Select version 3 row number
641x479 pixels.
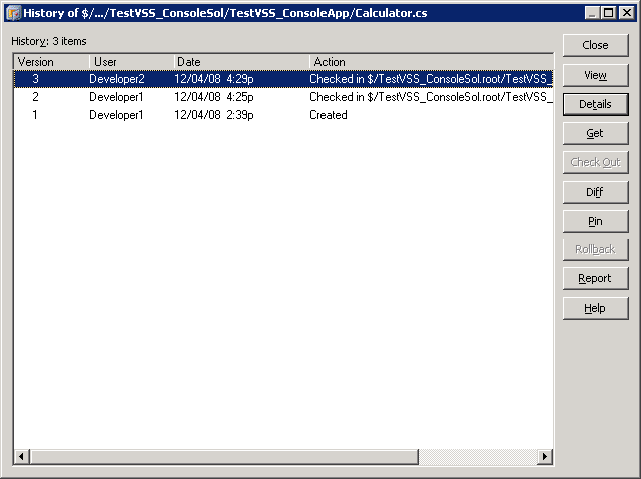35,79
